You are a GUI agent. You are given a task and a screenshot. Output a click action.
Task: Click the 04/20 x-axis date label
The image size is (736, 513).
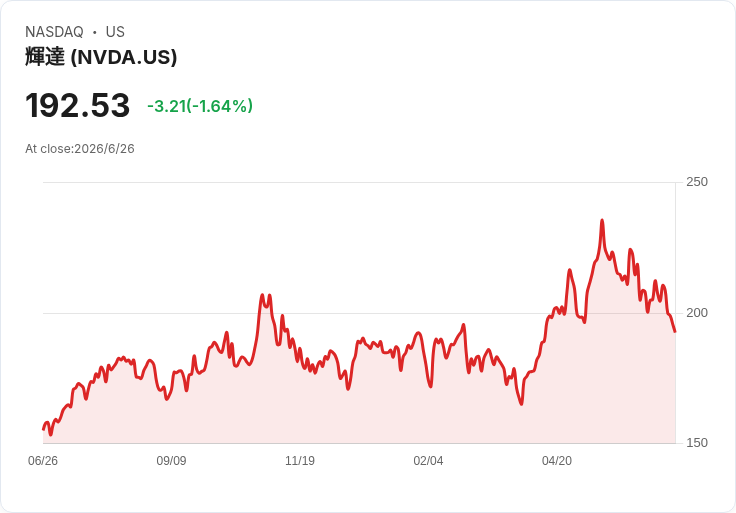click(557, 461)
